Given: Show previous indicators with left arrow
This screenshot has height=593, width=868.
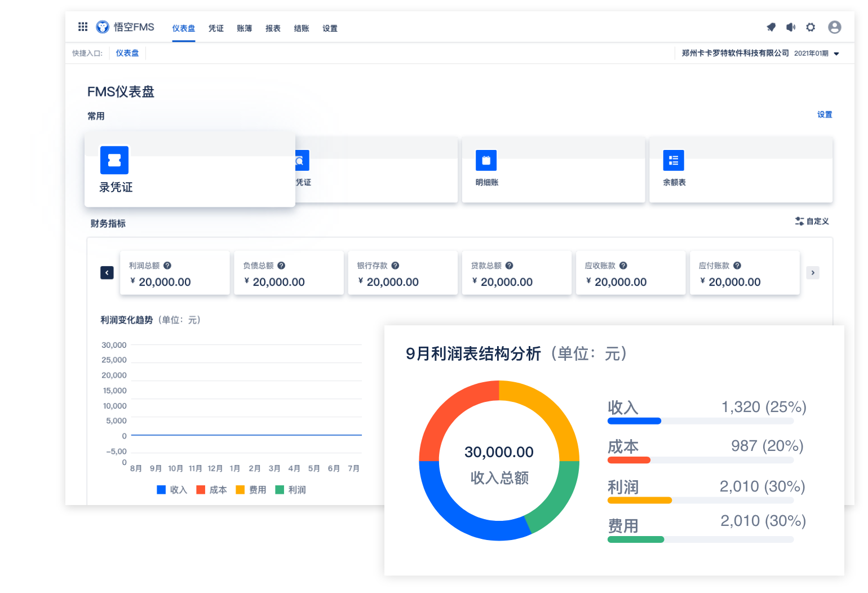Looking at the screenshot, I should [x=107, y=273].
